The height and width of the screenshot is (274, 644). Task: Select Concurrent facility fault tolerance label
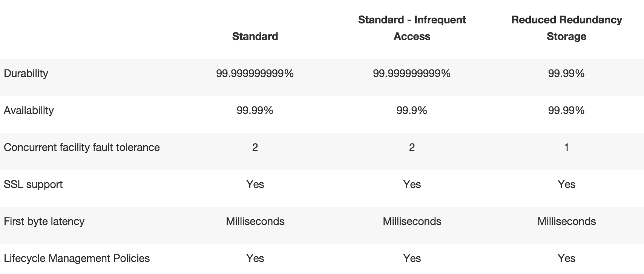82,147
